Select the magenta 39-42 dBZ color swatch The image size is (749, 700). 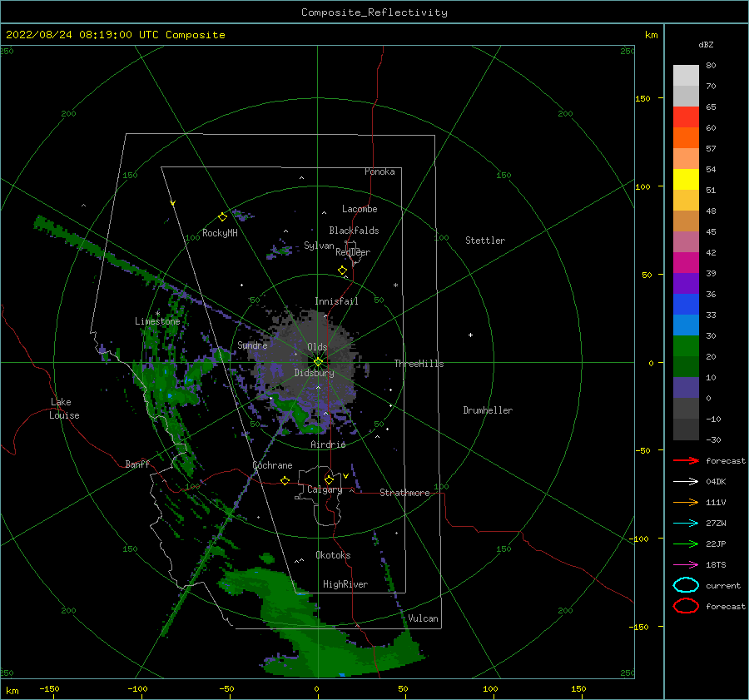click(686, 262)
